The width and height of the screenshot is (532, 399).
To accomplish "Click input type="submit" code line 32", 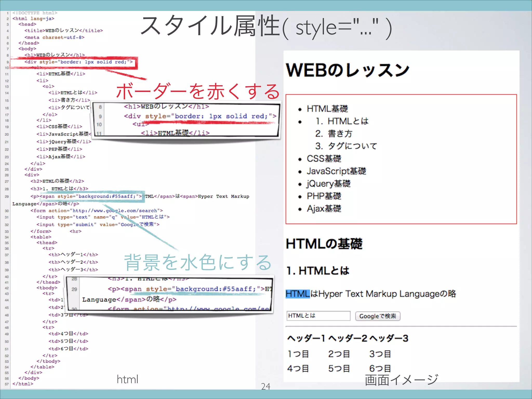I will [x=98, y=224].
